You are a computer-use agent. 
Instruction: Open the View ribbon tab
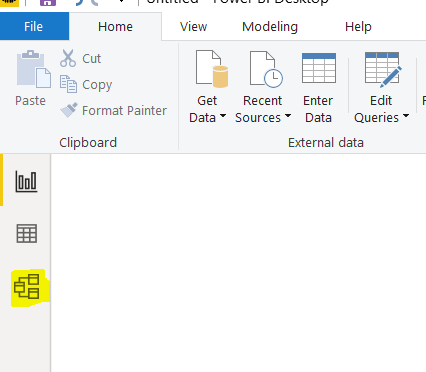tap(193, 26)
